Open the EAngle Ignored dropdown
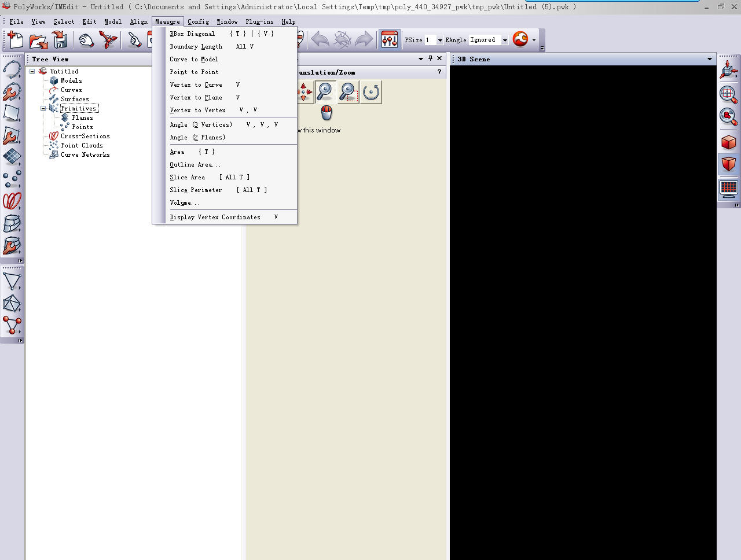This screenshot has width=741, height=560. pos(505,40)
